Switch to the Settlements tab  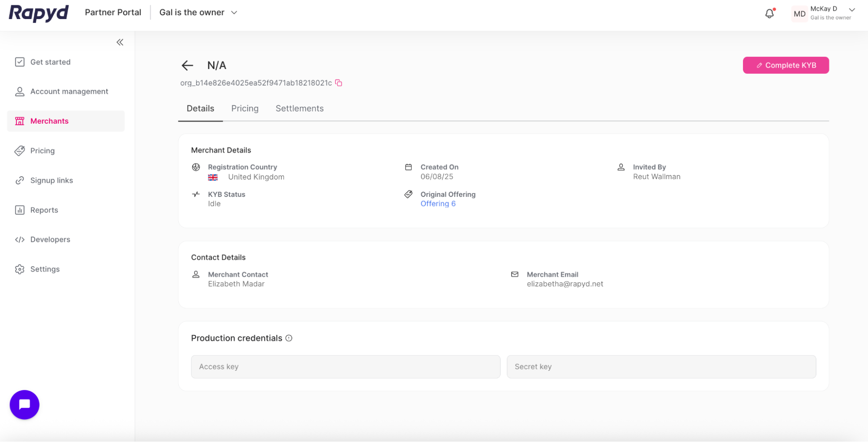(x=300, y=108)
